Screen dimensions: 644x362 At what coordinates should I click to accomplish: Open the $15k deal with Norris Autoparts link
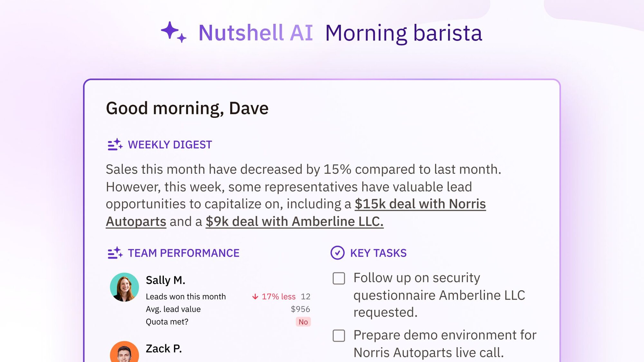(x=420, y=204)
